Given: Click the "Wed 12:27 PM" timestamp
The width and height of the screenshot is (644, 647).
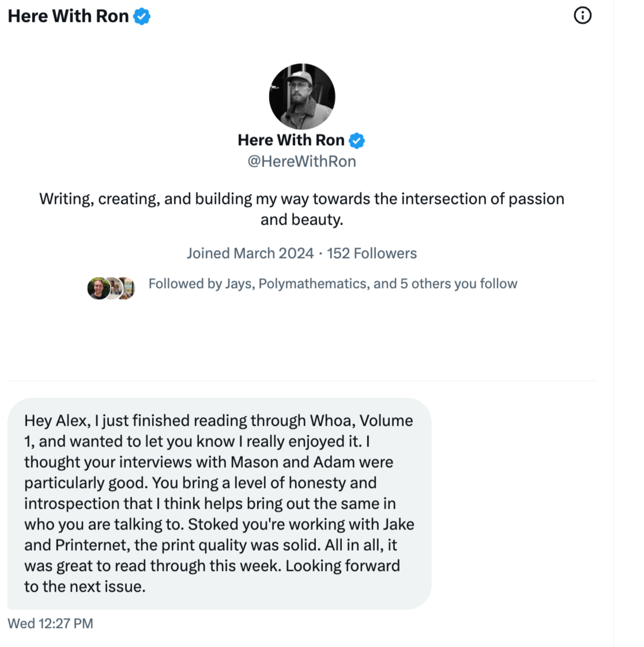Looking at the screenshot, I should [x=50, y=623].
